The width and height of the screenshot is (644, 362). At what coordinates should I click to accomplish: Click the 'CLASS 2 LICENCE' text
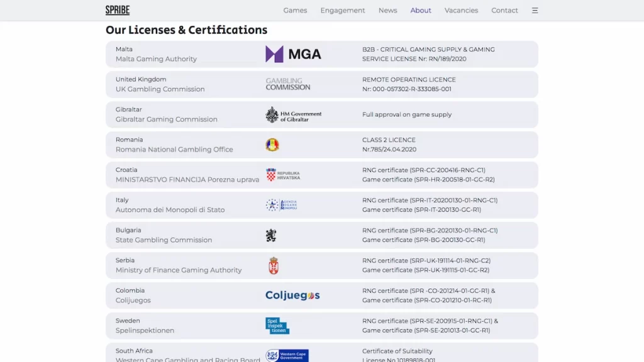point(389,140)
